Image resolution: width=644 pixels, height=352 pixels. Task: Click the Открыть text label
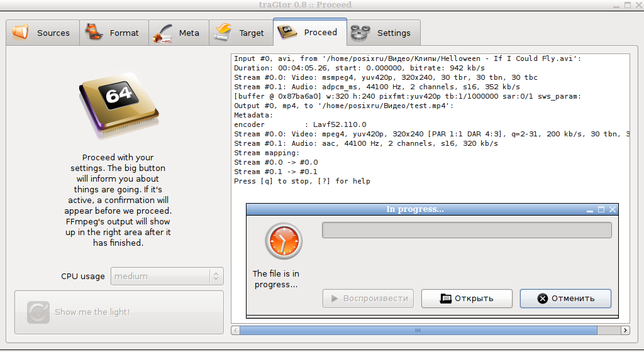pyautogui.click(x=474, y=299)
